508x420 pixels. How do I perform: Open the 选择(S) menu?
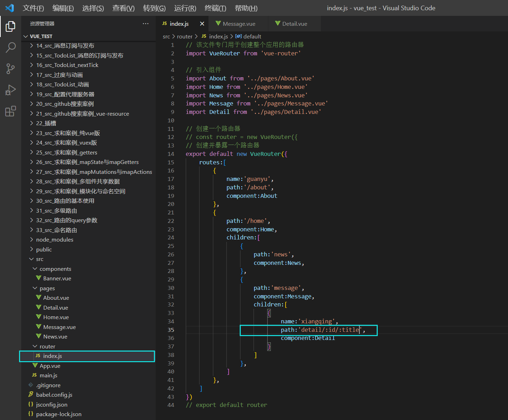coord(93,8)
